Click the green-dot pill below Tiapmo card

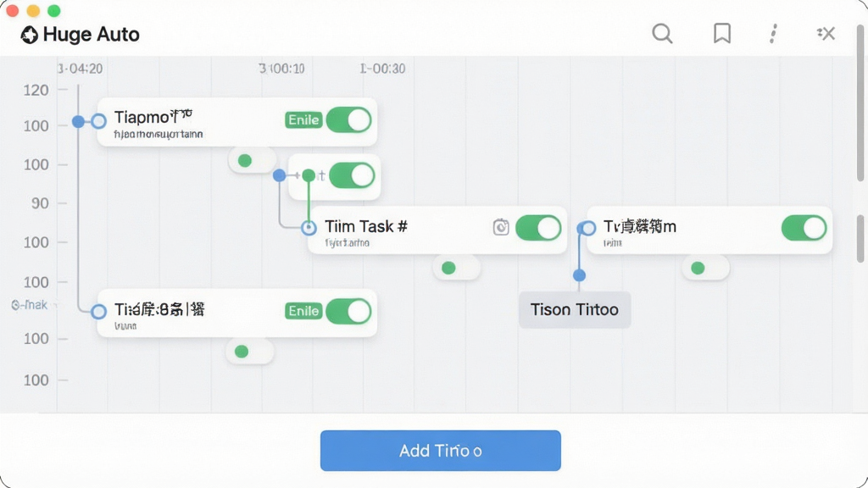coord(253,160)
